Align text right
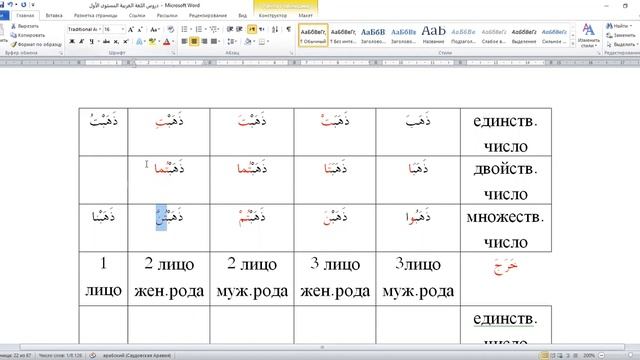 click(204, 41)
